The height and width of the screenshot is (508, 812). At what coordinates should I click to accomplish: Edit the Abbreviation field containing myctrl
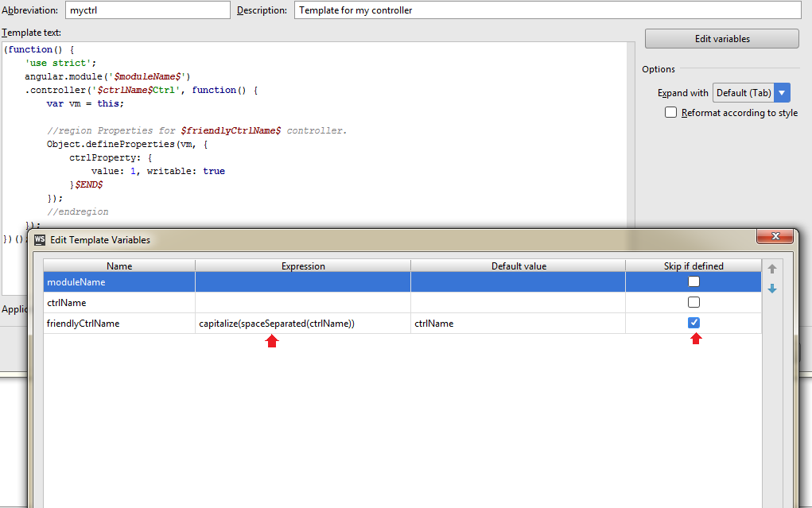(147, 10)
